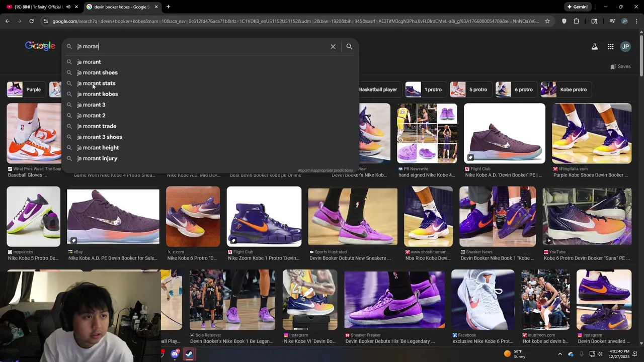Open the media controls icon in toolbar
Image resolution: width=644 pixels, height=362 pixels.
[612, 21]
